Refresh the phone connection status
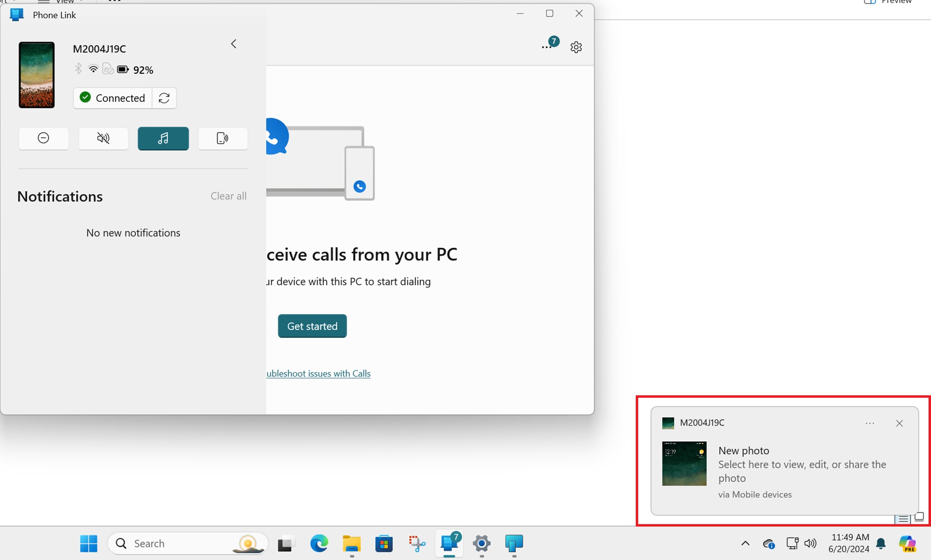 164,98
